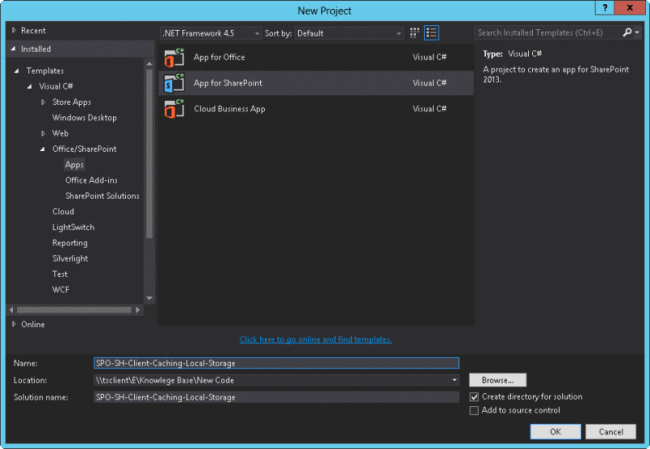Click the Cancel button
Image resolution: width=650 pixels, height=449 pixels.
pos(611,432)
